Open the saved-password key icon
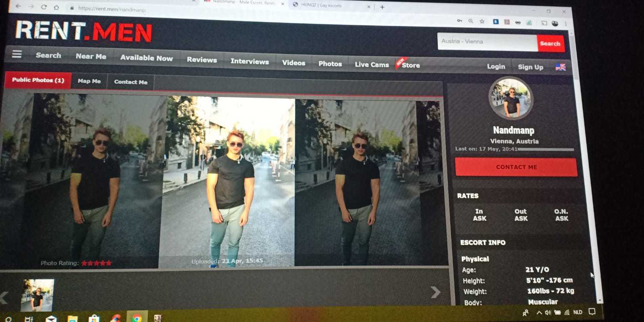Screen dimensions: 644x322 pyautogui.click(x=460, y=21)
